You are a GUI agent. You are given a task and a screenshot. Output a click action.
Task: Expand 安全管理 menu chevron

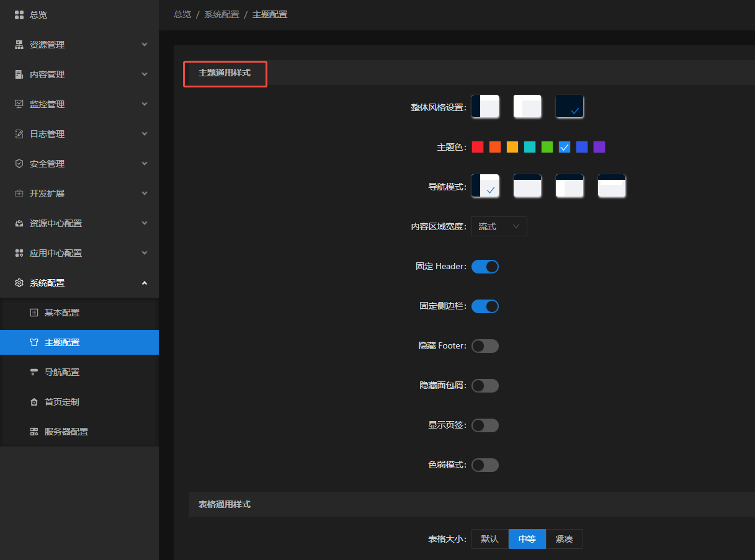coord(145,164)
